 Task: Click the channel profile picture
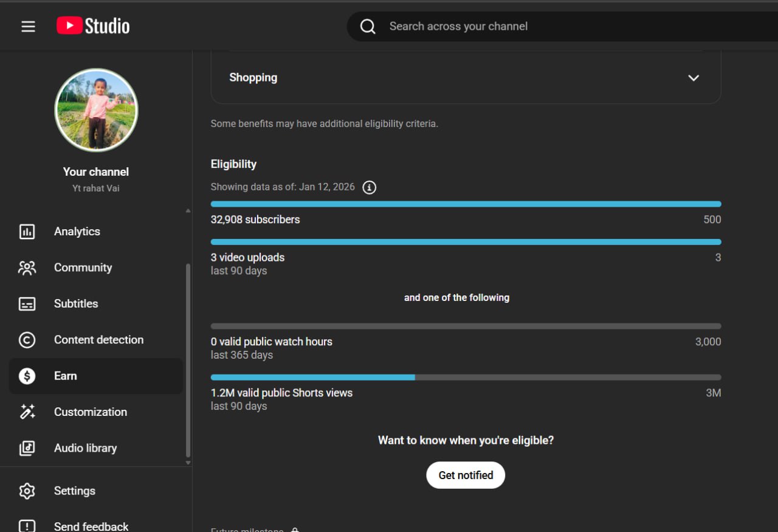tap(96, 110)
